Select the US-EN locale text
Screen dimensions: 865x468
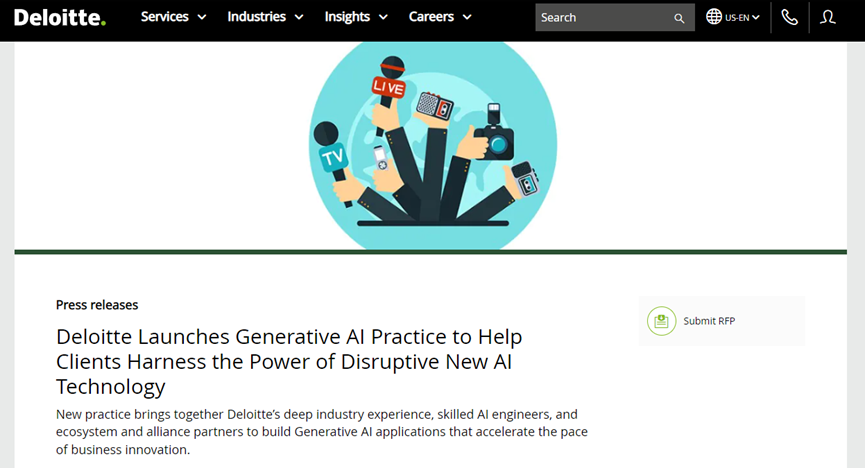pyautogui.click(x=737, y=18)
